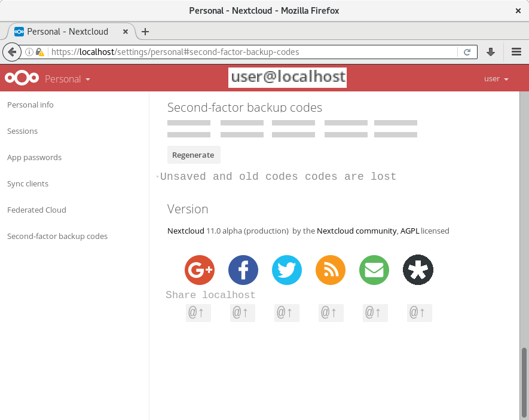The height and width of the screenshot is (420, 529).
Task: Select the Personal - Nextcloud browser tab
Action: pyautogui.click(x=71, y=32)
